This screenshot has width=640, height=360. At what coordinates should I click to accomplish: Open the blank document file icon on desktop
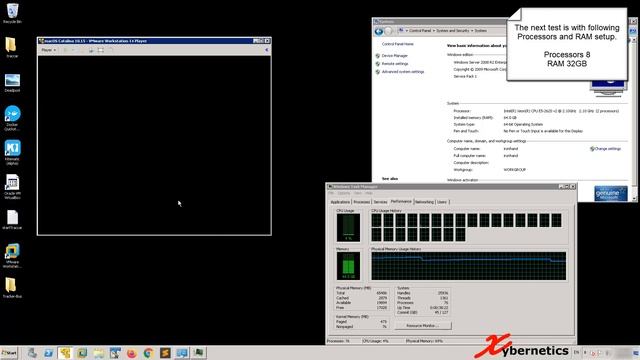point(12,220)
